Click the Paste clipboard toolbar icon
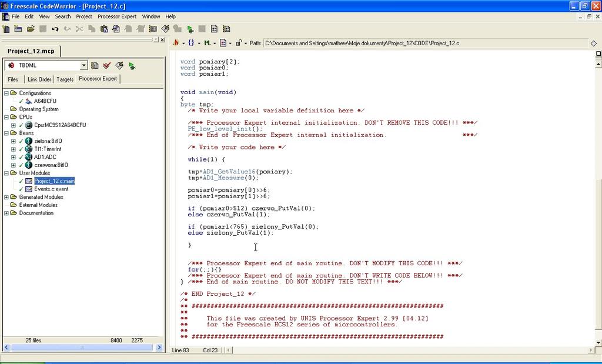Viewport: 602px width, 364px height. click(x=103, y=29)
